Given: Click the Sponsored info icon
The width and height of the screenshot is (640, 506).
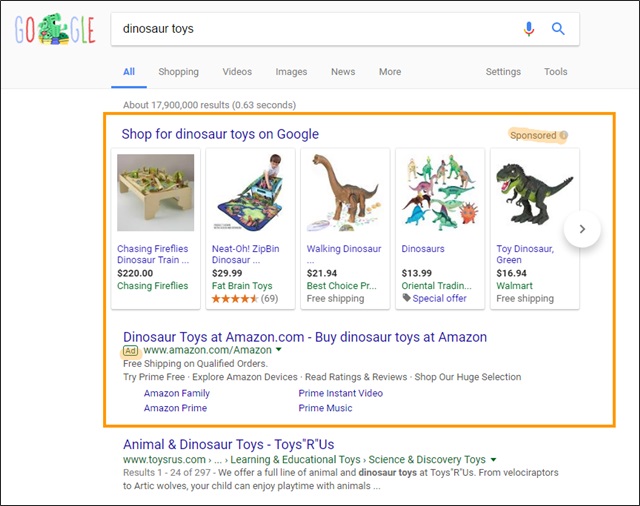Looking at the screenshot, I should tap(563, 135).
